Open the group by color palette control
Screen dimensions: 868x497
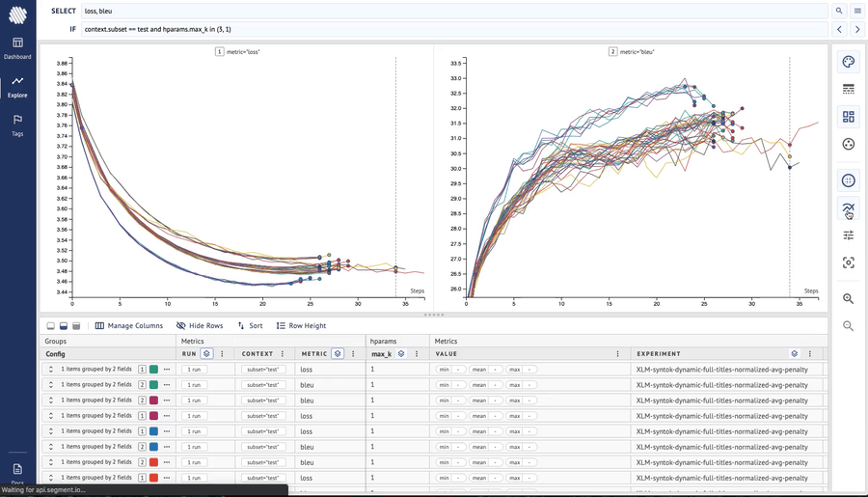pyautogui.click(x=848, y=62)
